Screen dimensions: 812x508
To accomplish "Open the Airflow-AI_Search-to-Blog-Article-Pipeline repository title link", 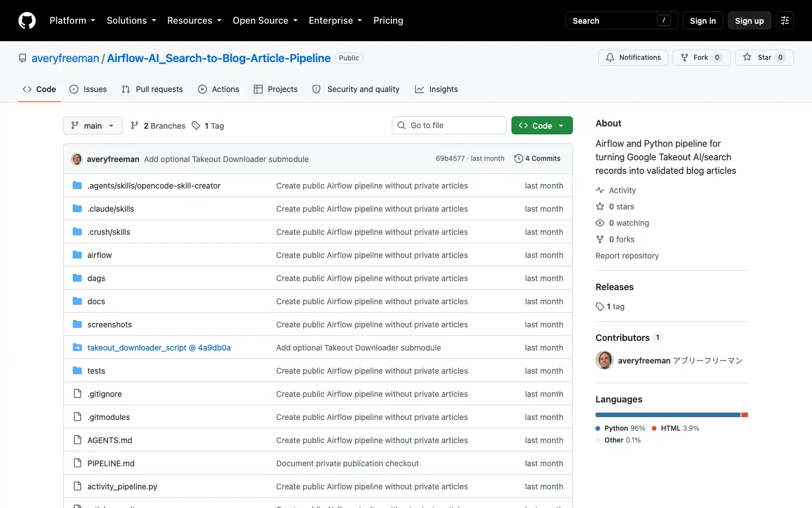I will [219, 58].
